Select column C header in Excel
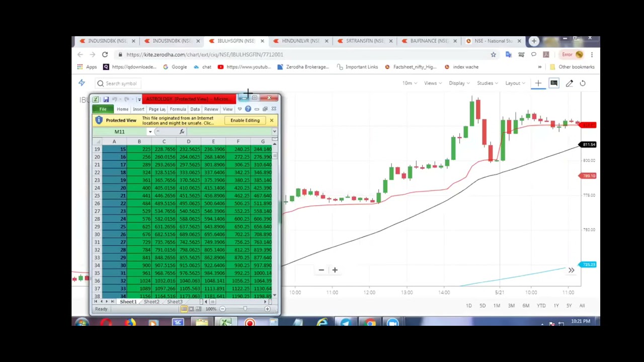This screenshot has width=644, height=362. pyautogui.click(x=164, y=142)
